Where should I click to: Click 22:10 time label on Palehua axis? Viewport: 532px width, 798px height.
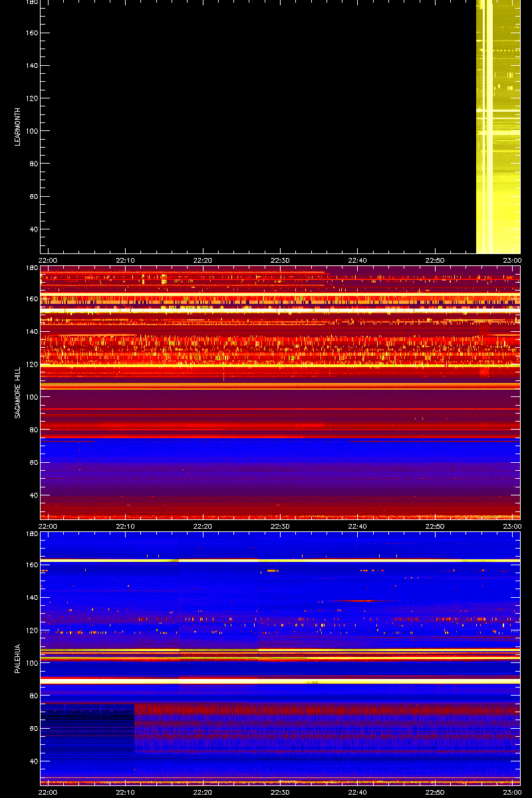[x=126, y=792]
